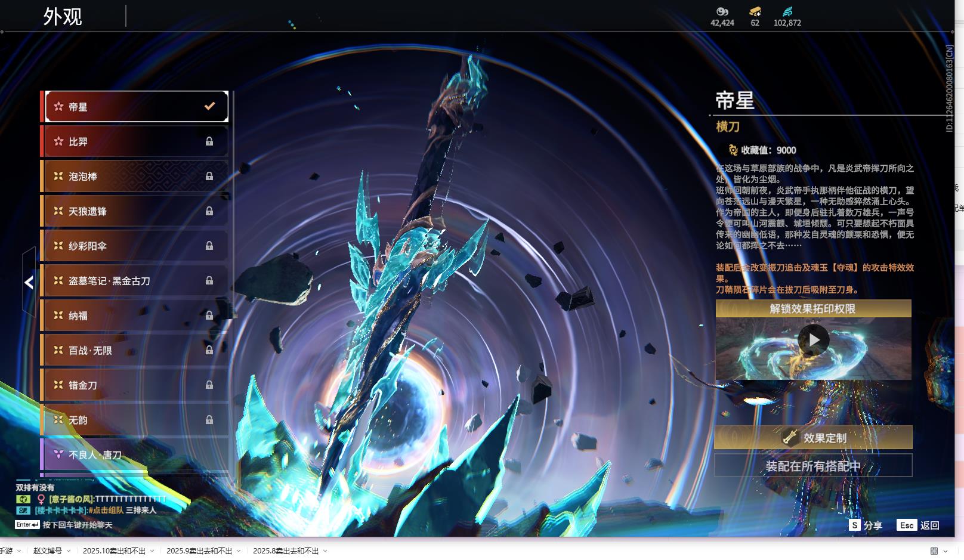Switch to the 2025.10卖出和不出 sheet tab

(x=114, y=550)
